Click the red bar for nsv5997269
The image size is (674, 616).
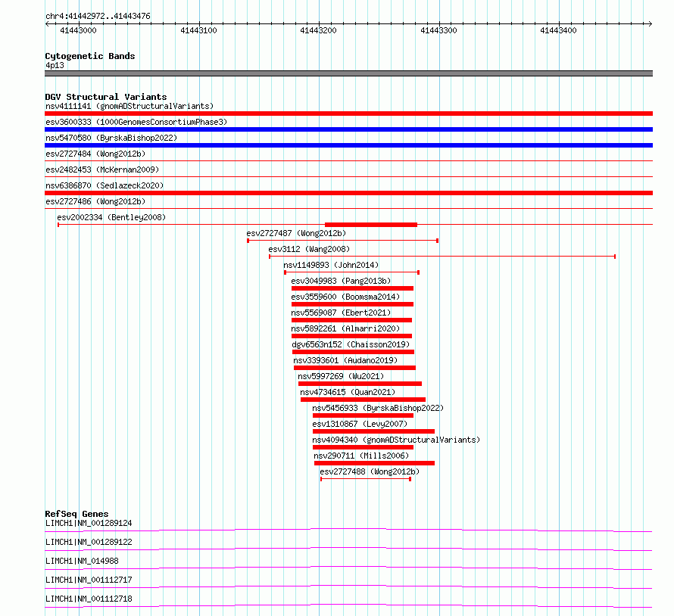(360, 384)
